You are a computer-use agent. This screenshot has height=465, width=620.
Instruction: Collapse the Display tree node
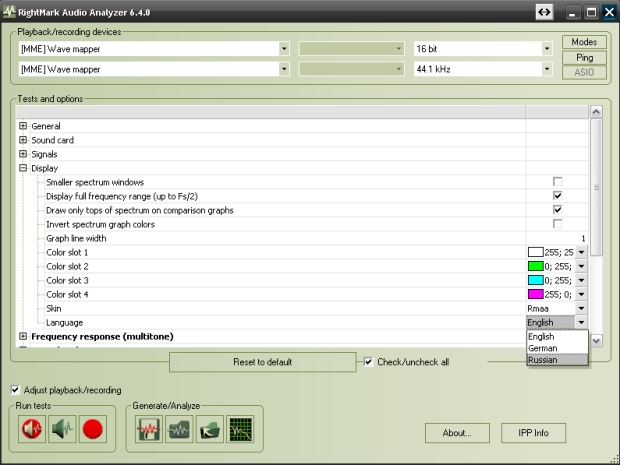click(23, 168)
